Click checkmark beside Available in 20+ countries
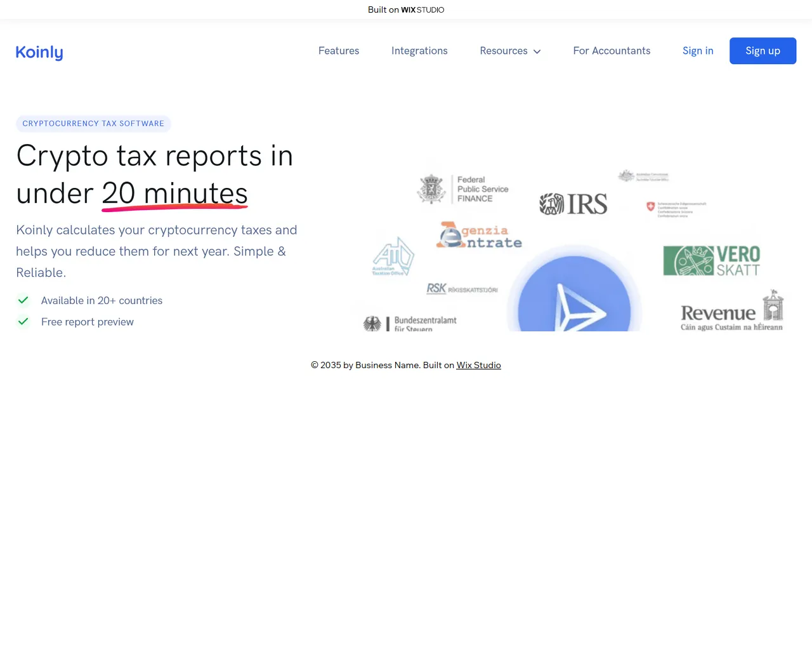Screen dimensions: 812x650 (23, 300)
